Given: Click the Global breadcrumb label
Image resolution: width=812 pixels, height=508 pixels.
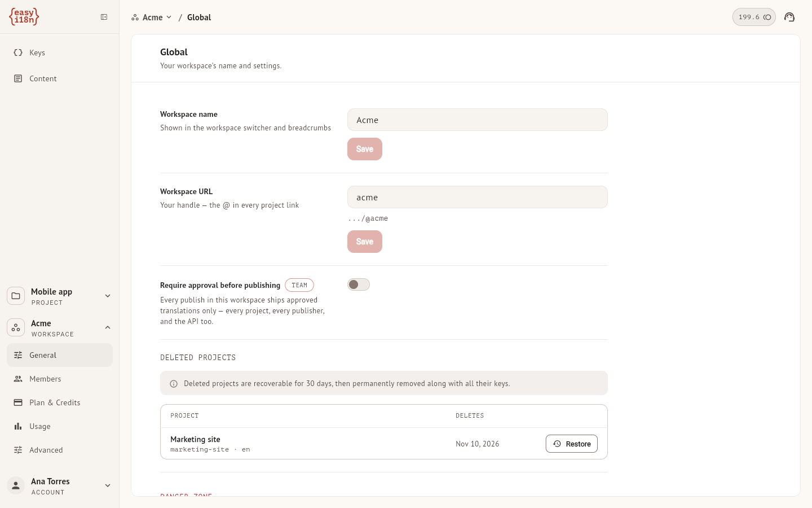Looking at the screenshot, I should 199,17.
